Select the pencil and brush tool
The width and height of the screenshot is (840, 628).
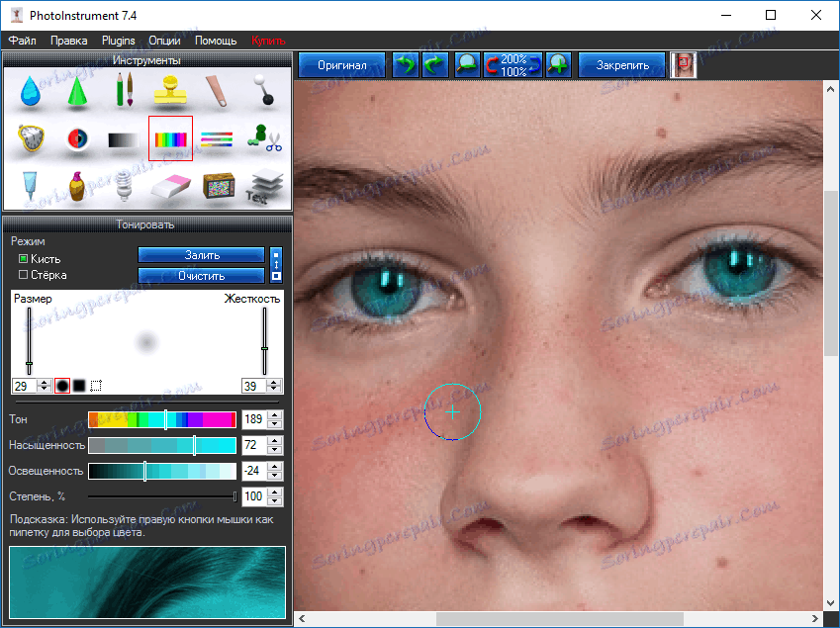(x=125, y=89)
